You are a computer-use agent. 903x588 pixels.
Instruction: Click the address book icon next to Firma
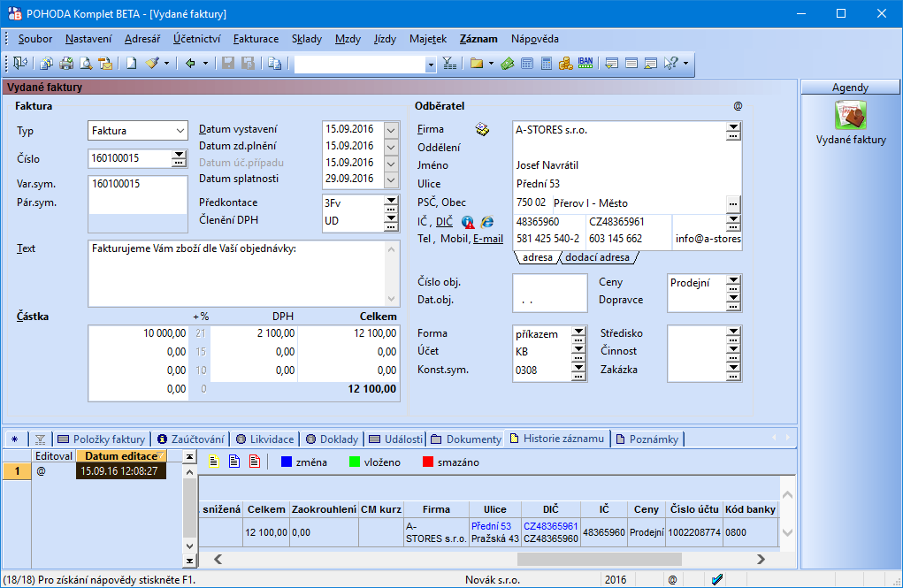[x=482, y=130]
